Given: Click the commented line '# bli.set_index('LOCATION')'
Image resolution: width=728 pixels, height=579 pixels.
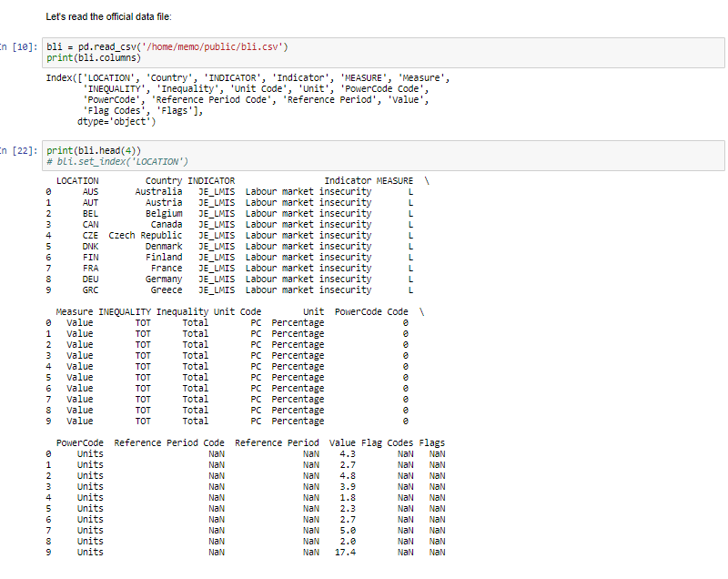Looking at the screenshot, I should tap(117, 161).
